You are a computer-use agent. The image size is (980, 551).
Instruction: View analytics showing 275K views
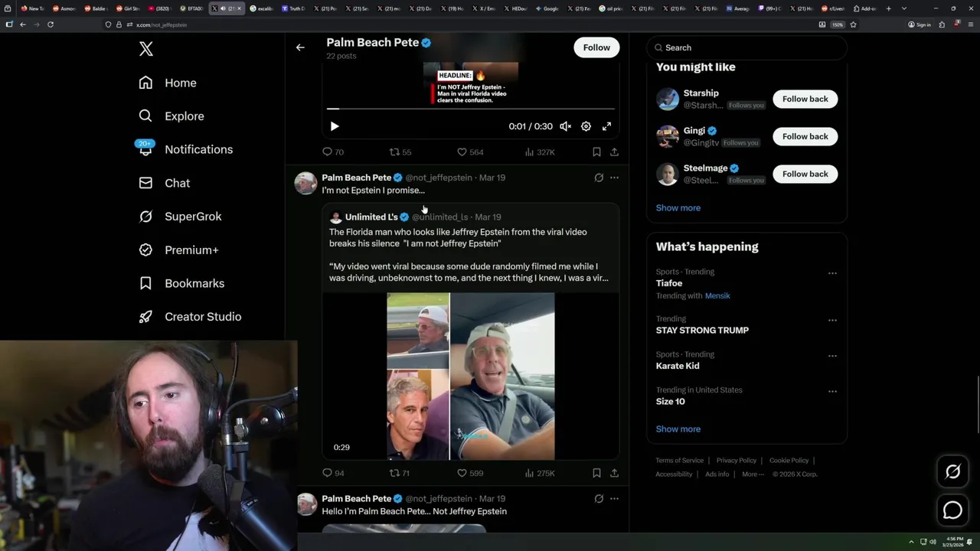(x=540, y=474)
